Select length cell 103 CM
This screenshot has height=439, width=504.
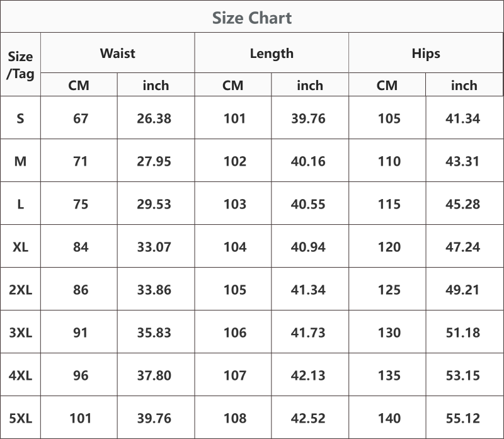(x=235, y=204)
